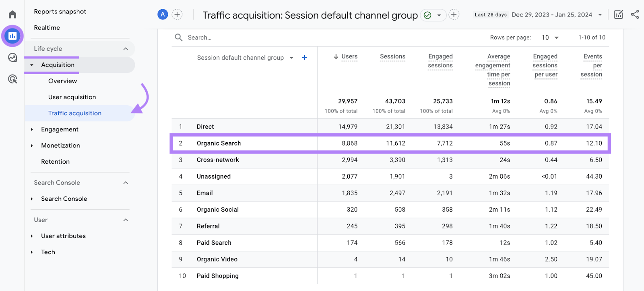Collapse the Life cycle section chevron

click(126, 49)
